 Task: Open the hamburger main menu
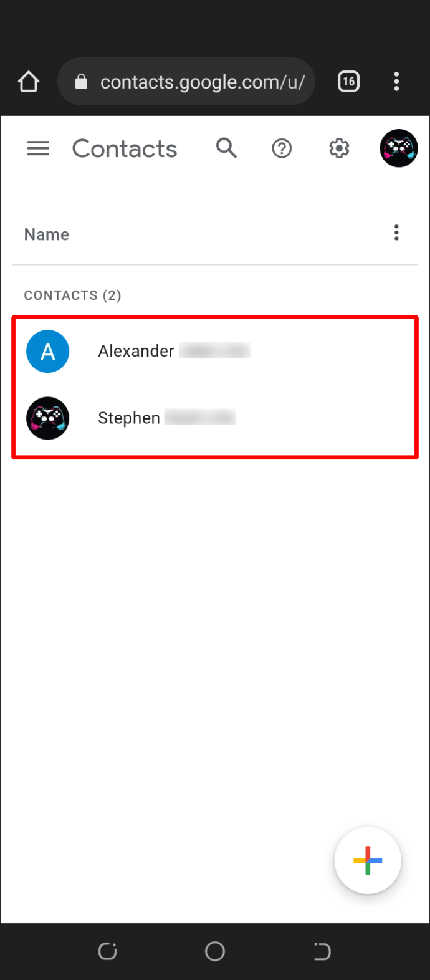coord(38,148)
